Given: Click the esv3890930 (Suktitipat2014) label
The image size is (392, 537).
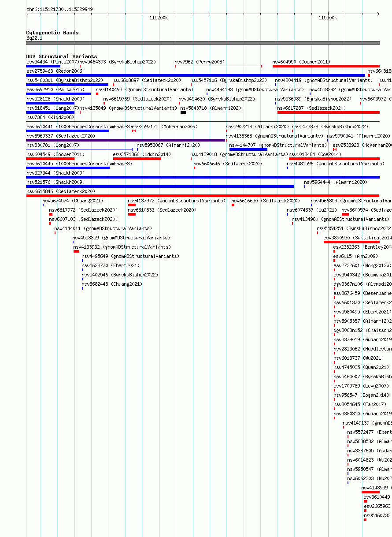Looking at the screenshot, I should click(x=358, y=238).
